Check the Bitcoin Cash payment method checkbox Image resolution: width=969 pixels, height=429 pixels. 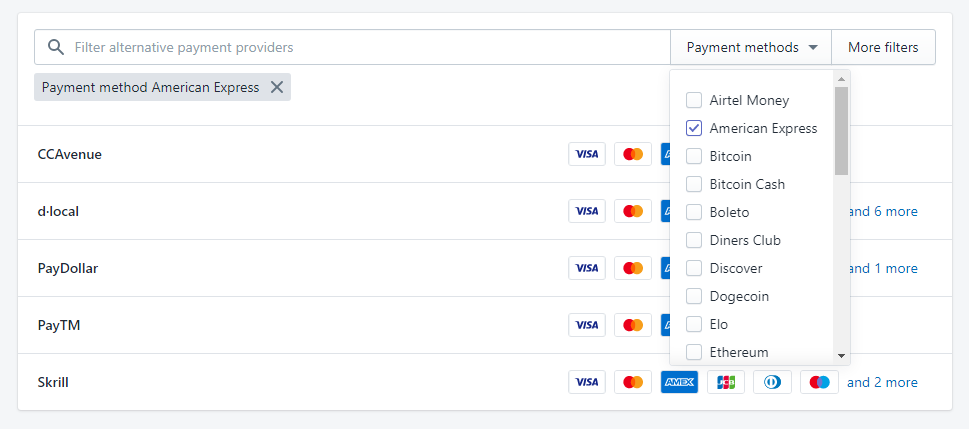(x=694, y=184)
